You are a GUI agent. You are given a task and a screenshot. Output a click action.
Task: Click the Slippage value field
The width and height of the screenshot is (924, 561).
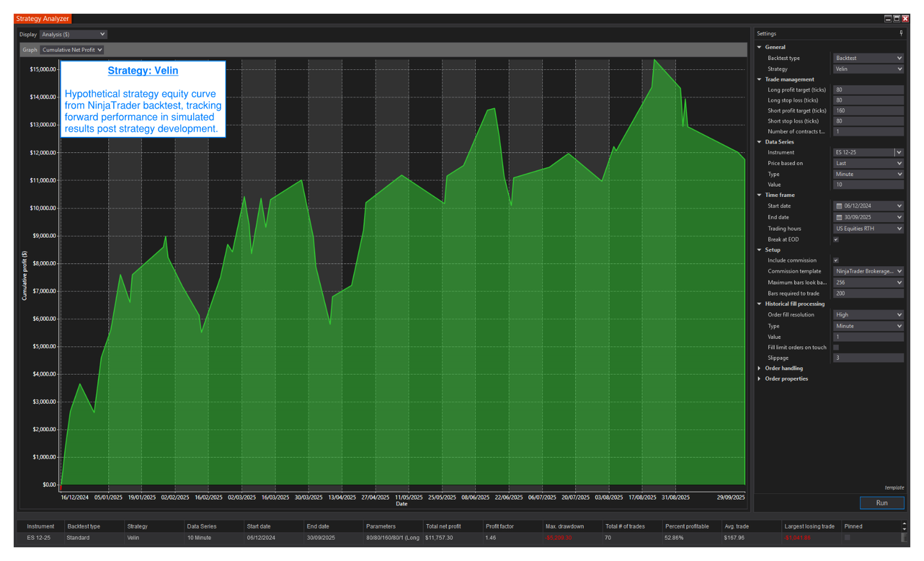click(868, 358)
